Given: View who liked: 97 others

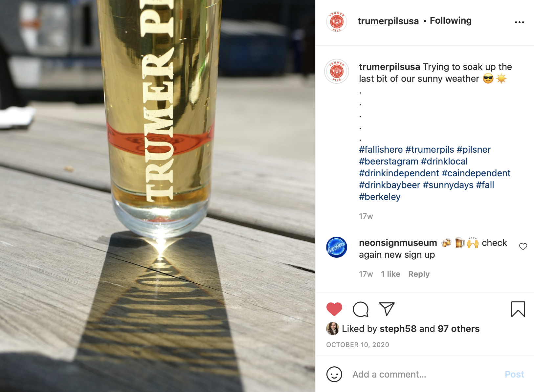Looking at the screenshot, I should (458, 329).
